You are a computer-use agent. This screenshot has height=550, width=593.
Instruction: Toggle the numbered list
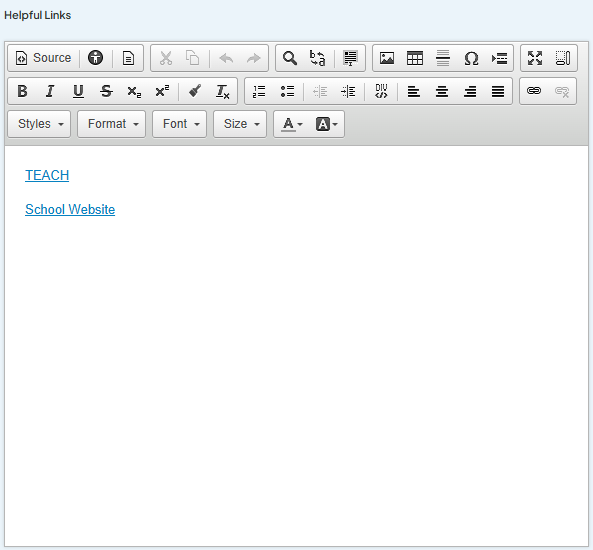click(259, 91)
